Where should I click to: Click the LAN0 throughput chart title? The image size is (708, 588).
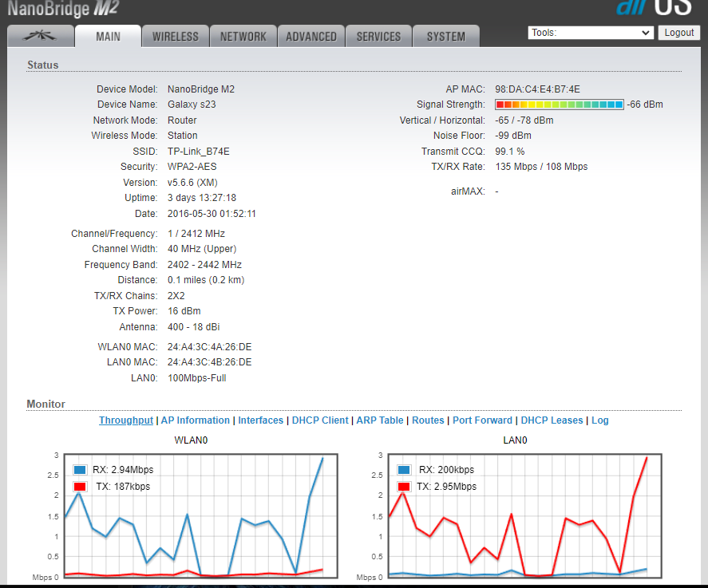pyautogui.click(x=515, y=440)
